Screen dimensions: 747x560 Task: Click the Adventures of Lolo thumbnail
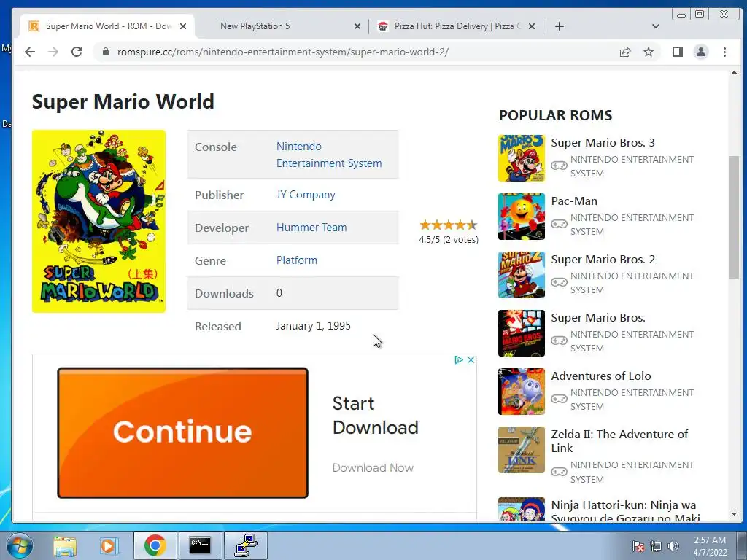[x=521, y=392]
